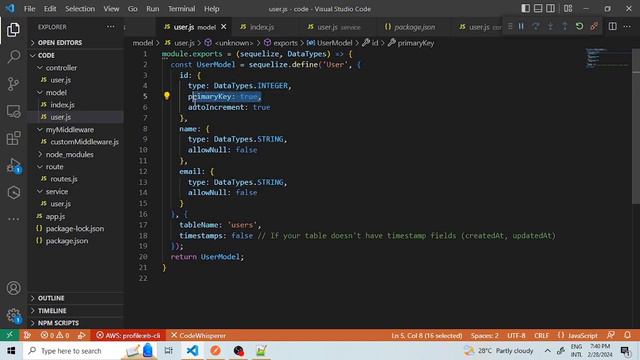Open the AWS Toolkit hexagon icon
Screen dimensions: 640x360
13,192
